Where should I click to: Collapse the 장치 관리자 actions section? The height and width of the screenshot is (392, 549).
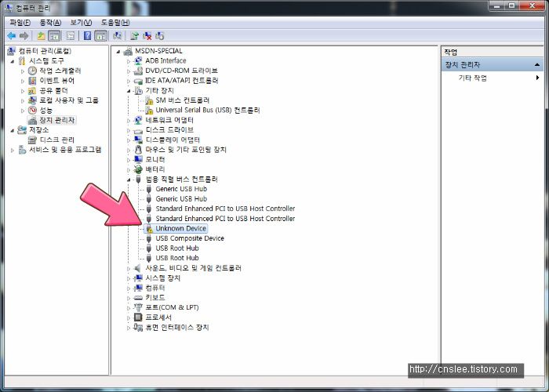pyautogui.click(x=536, y=65)
